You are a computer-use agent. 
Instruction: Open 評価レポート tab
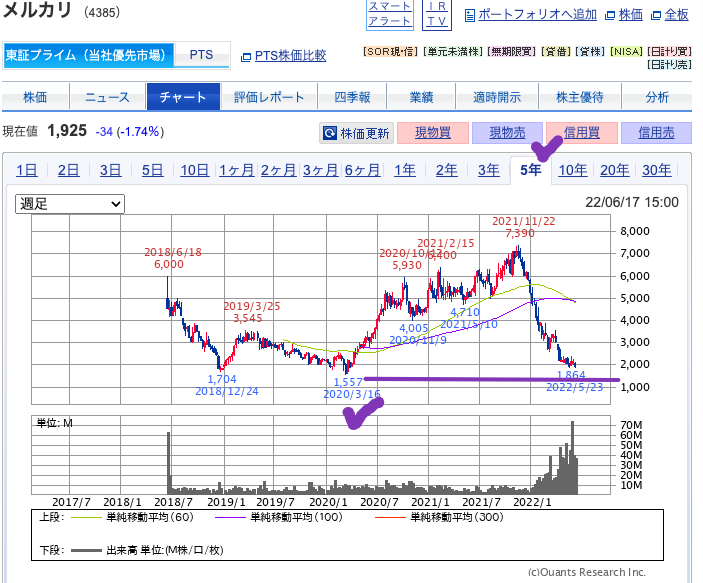269,96
